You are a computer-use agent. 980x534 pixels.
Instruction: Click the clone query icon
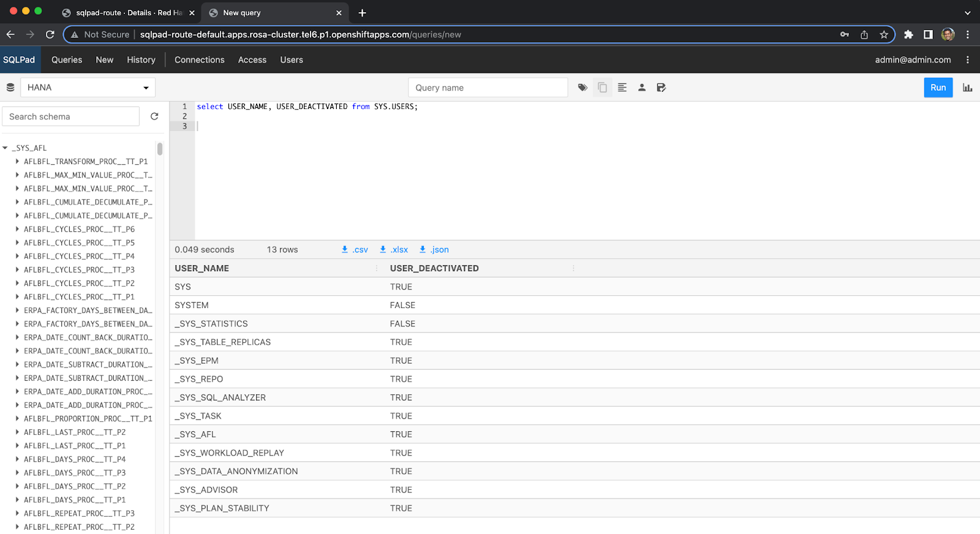(x=602, y=88)
